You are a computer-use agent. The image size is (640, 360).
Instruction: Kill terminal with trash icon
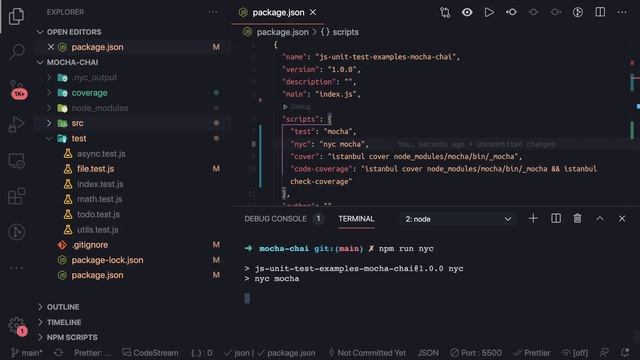click(x=578, y=219)
